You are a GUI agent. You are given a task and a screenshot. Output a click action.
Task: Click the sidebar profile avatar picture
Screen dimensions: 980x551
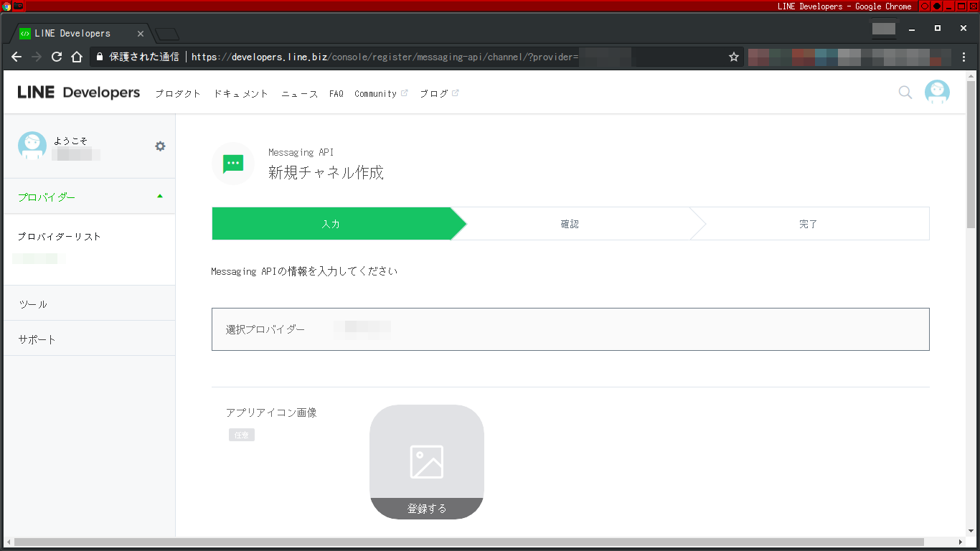(32, 145)
